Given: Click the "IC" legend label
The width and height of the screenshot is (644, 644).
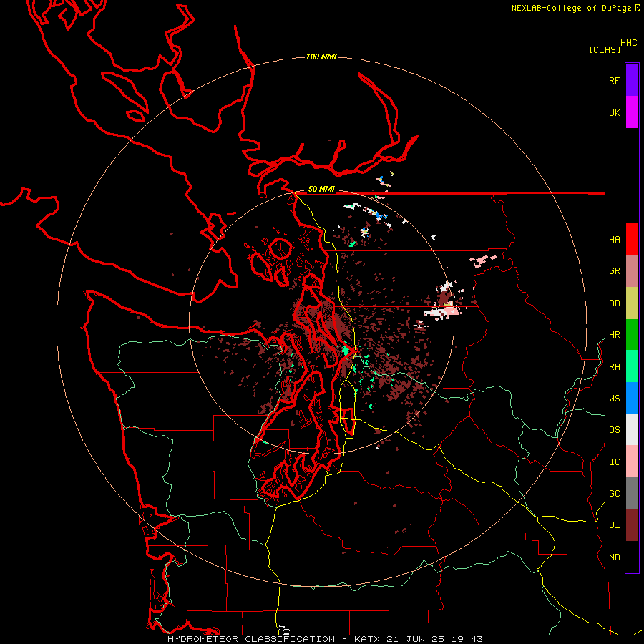Looking at the screenshot, I should (614, 462).
